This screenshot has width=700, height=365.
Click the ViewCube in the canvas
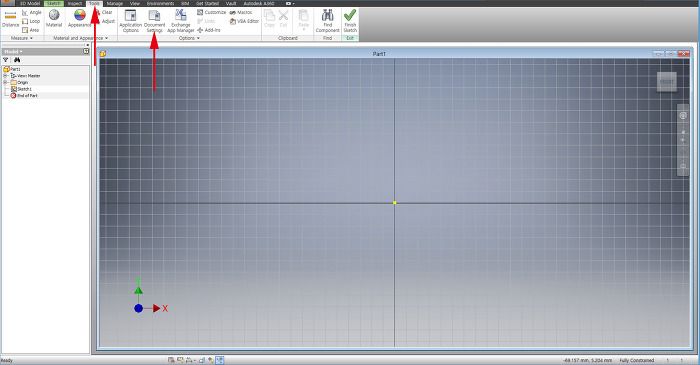tap(667, 82)
